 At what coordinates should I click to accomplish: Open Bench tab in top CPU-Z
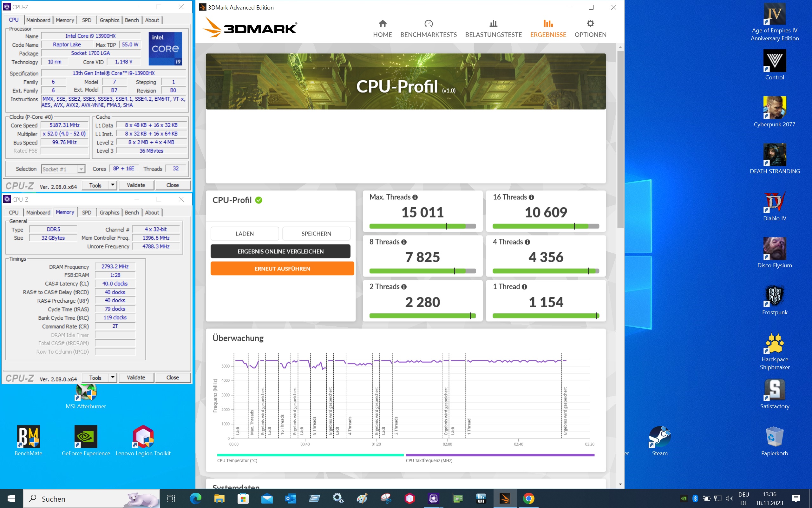point(132,20)
